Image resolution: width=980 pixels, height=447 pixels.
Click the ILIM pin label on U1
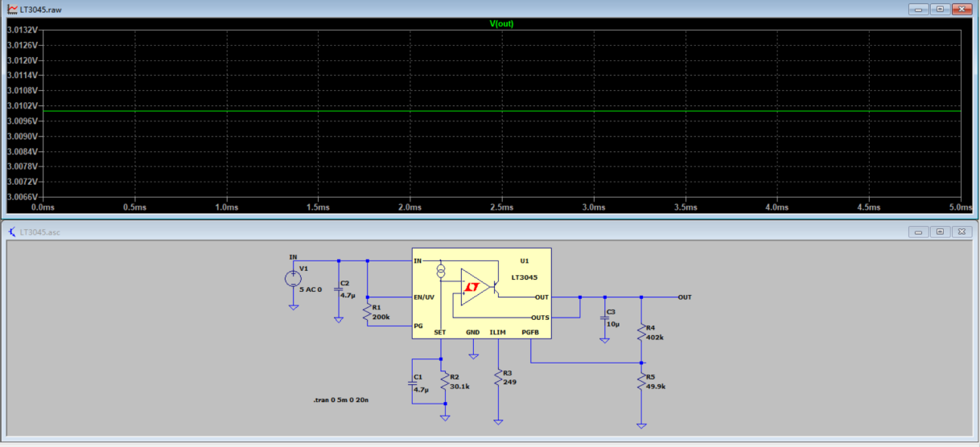[498, 332]
